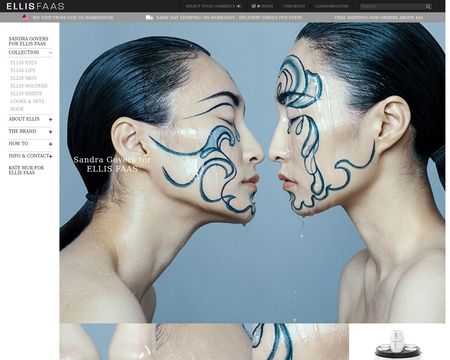The height and width of the screenshot is (360, 450).
Task: Click the magnifier search icon
Action: [x=428, y=6]
